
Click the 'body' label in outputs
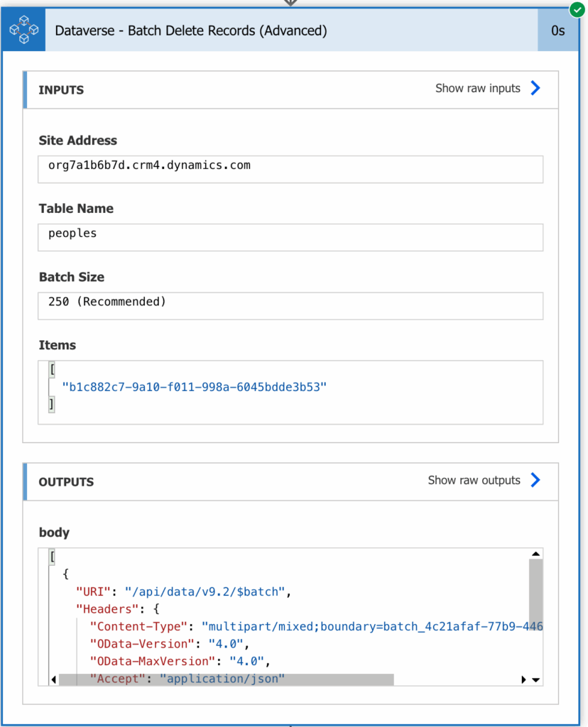point(54,532)
